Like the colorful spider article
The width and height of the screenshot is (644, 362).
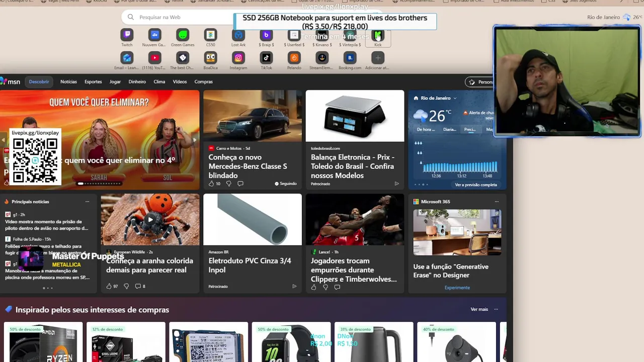pyautogui.click(x=109, y=286)
